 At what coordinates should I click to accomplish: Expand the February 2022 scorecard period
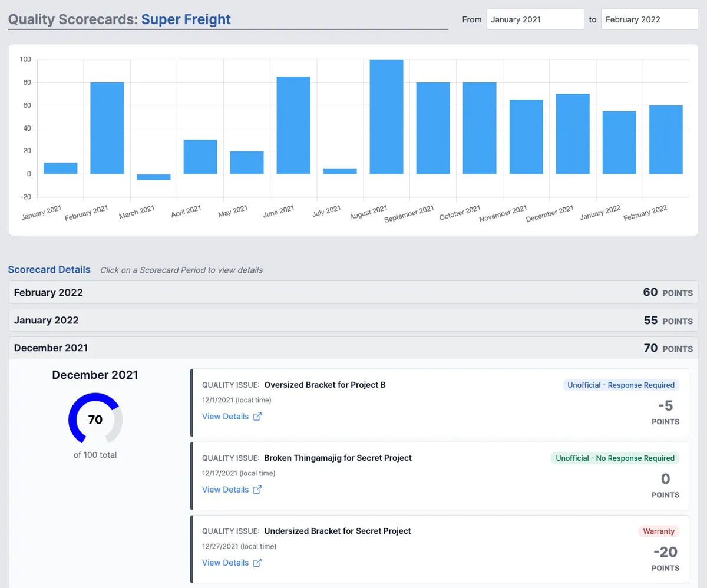click(353, 292)
